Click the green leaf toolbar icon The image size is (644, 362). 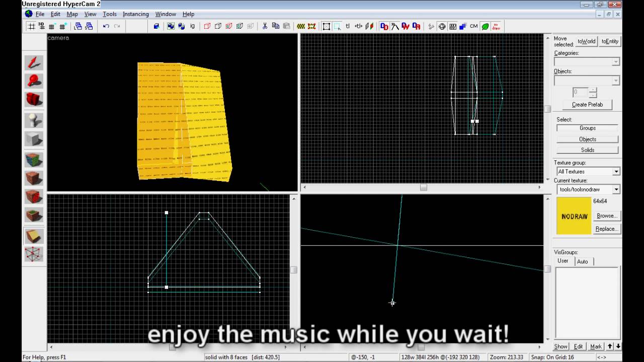[485, 26]
